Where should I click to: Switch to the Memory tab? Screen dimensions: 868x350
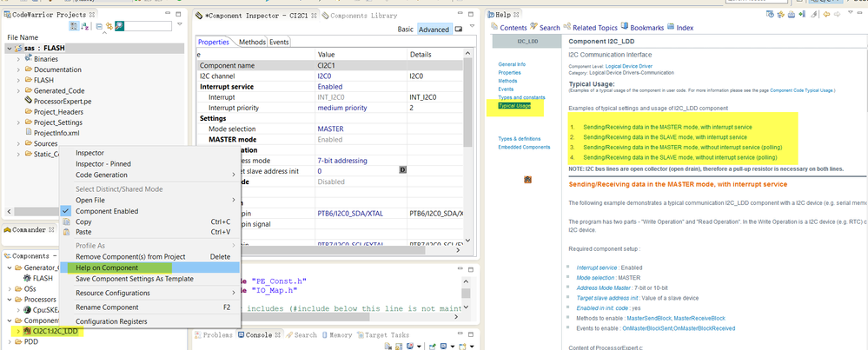tap(336, 334)
